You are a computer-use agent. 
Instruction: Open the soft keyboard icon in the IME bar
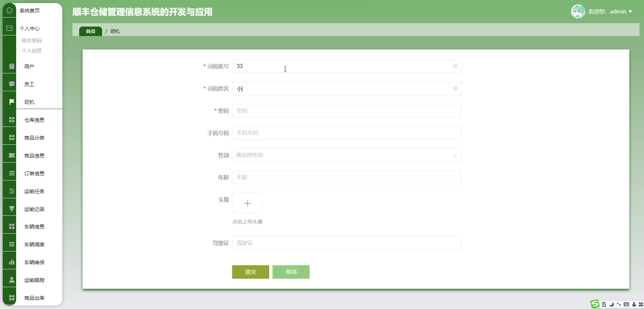pos(626,304)
